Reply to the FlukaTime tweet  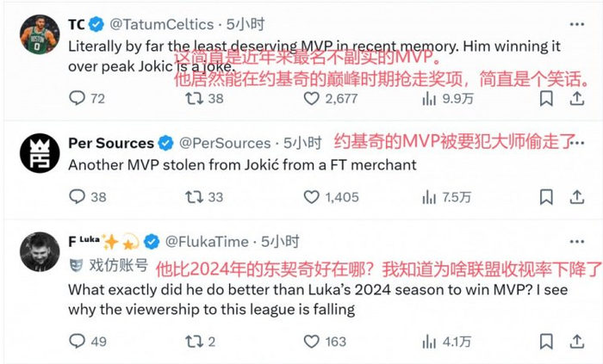tap(77, 342)
